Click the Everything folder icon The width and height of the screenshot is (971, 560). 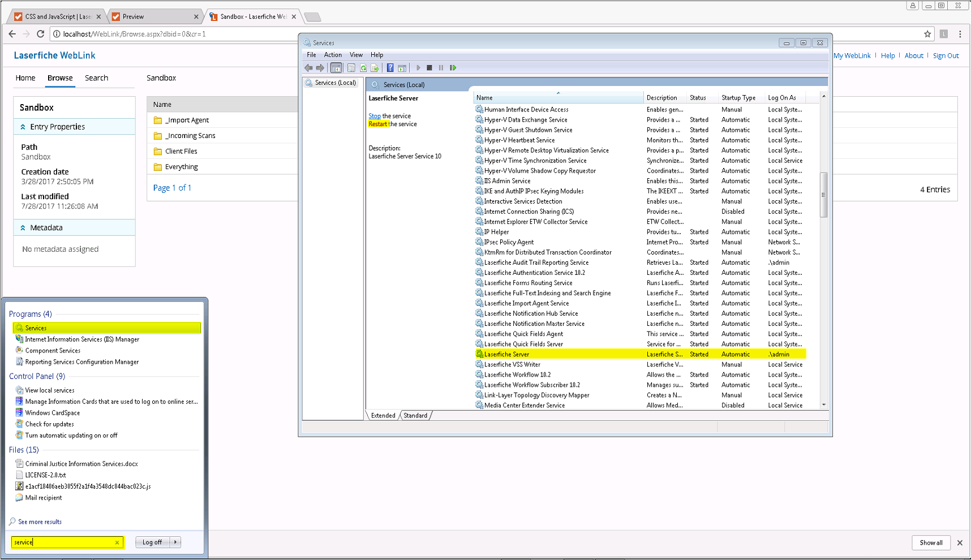click(158, 167)
